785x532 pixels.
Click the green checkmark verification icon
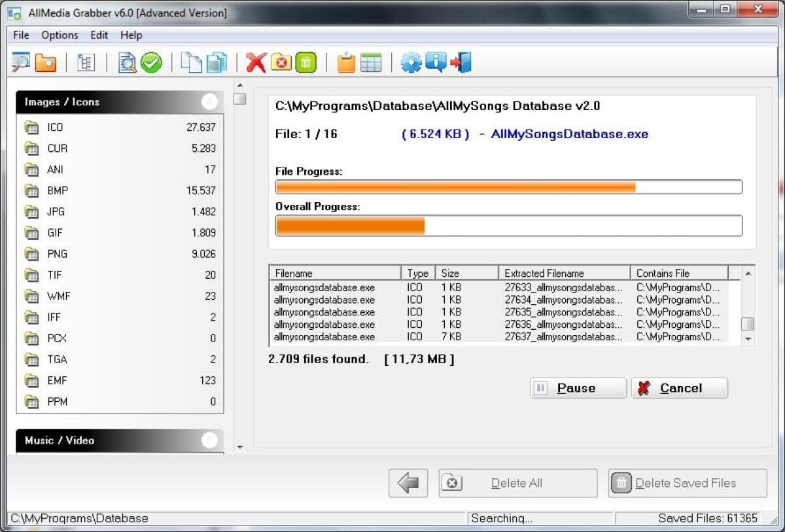(x=150, y=62)
